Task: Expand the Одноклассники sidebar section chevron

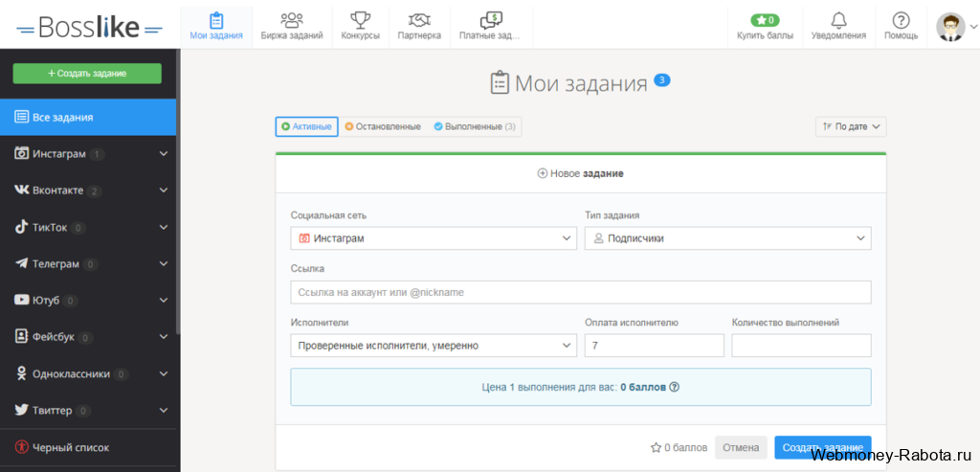Action: [x=164, y=373]
